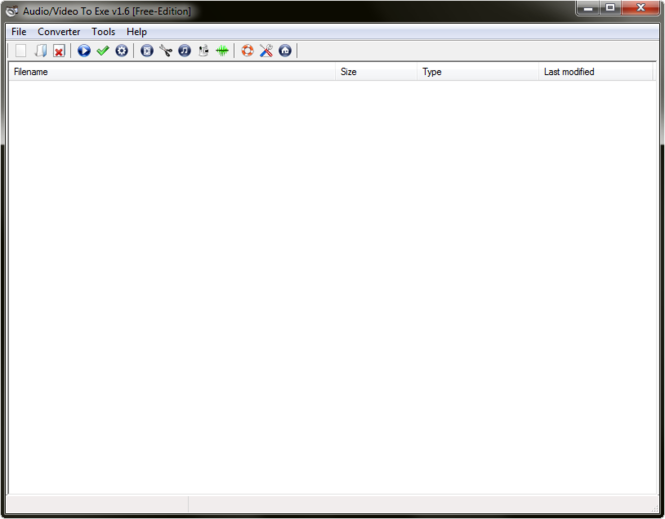
Task: Open the Converter menu
Action: [59, 32]
